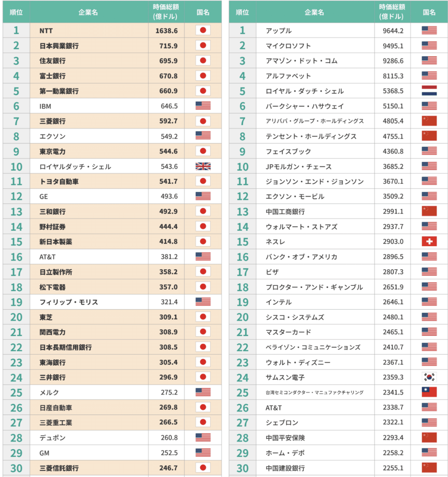Click the market cap value 2255.1
The image size is (448, 477).
tap(393, 468)
